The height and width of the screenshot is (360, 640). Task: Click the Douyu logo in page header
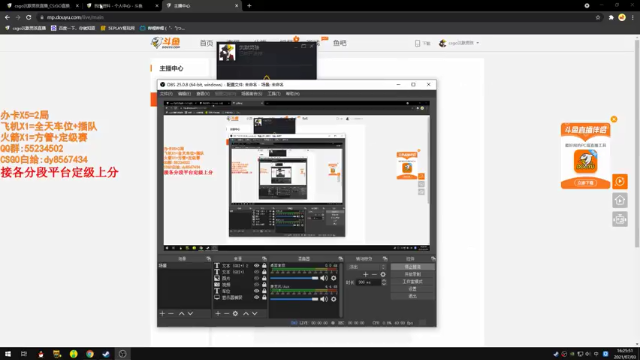pos(166,43)
